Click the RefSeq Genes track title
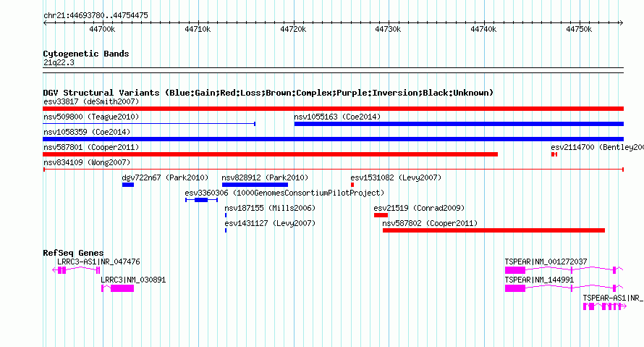Viewport: 644px width, 347px height. 73,253
